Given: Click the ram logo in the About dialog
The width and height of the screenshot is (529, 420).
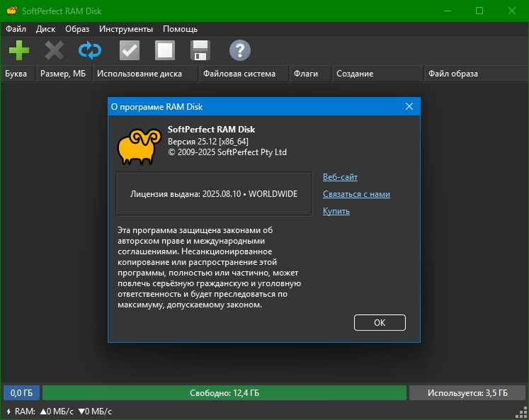Looking at the screenshot, I should click(x=140, y=147).
